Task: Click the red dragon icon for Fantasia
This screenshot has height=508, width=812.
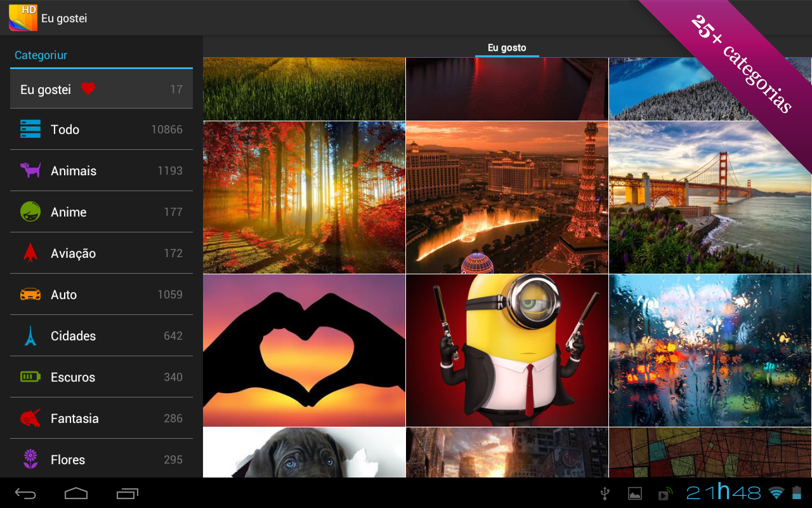Action: 30,418
